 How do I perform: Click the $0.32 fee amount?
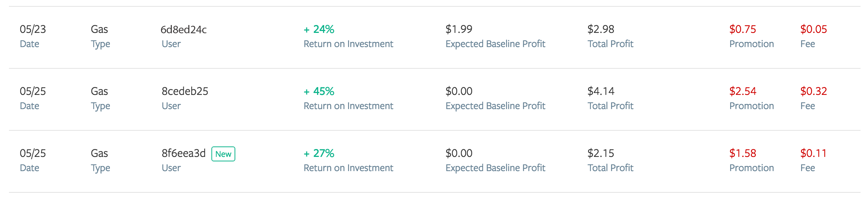[x=814, y=91]
